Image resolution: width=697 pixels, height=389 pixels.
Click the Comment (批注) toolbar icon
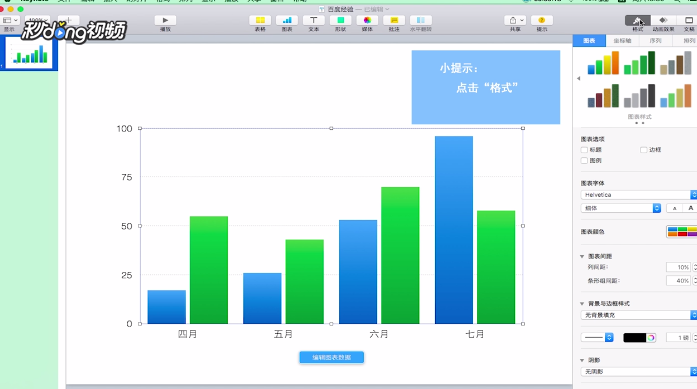[x=394, y=20]
